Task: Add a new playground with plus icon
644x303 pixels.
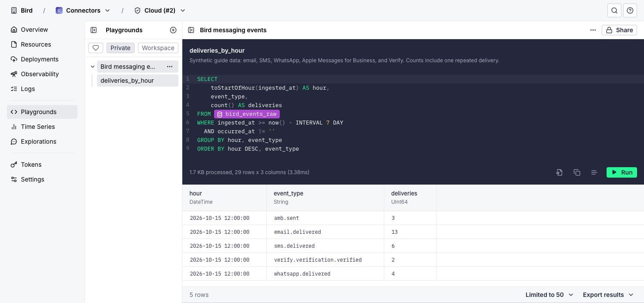Action: pyautogui.click(x=173, y=30)
